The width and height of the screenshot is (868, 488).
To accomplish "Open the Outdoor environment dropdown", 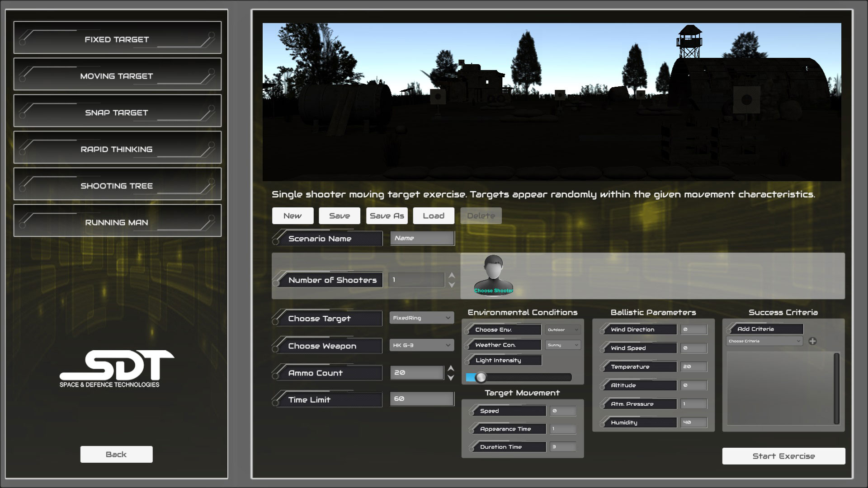I will (x=562, y=329).
